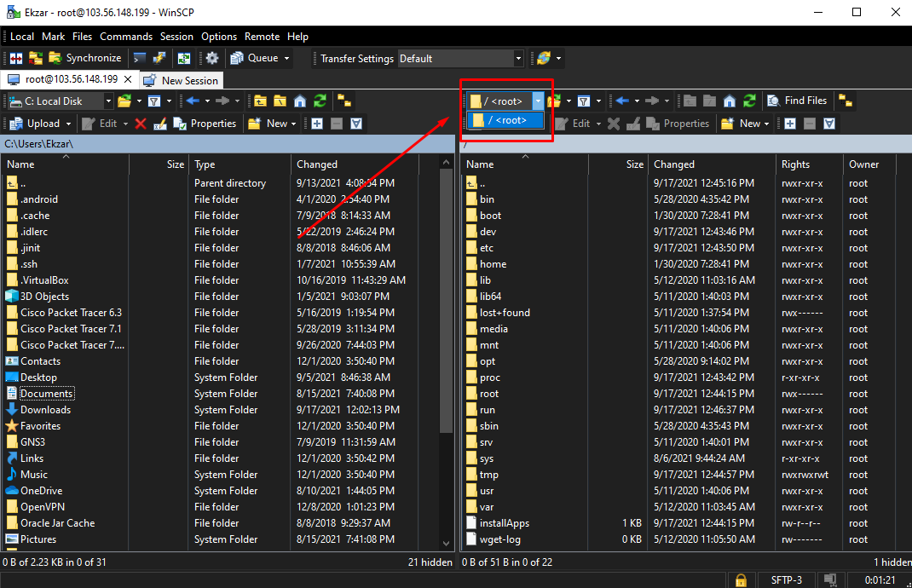Open the Transfer Settings Default combo box
912x588 pixels.
coord(460,58)
